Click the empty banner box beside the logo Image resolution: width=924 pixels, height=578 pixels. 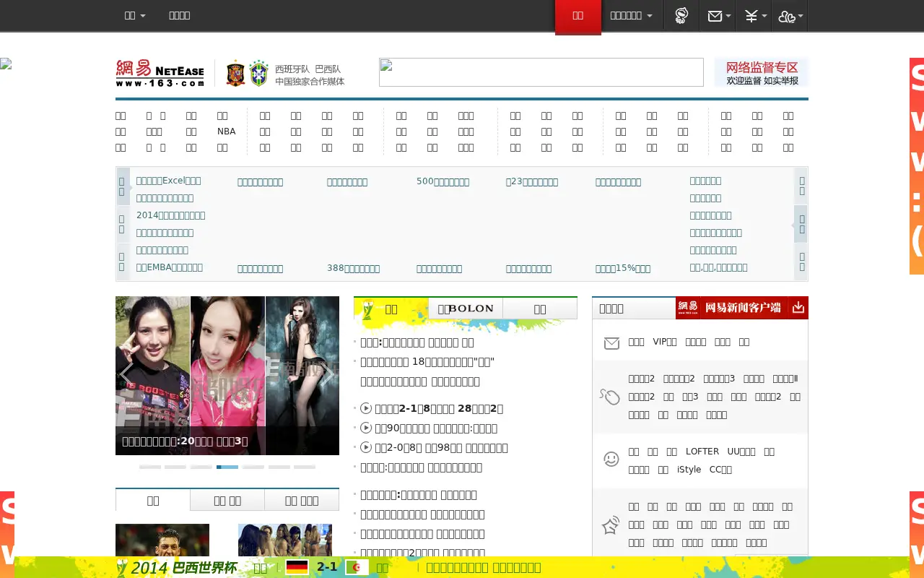point(541,72)
